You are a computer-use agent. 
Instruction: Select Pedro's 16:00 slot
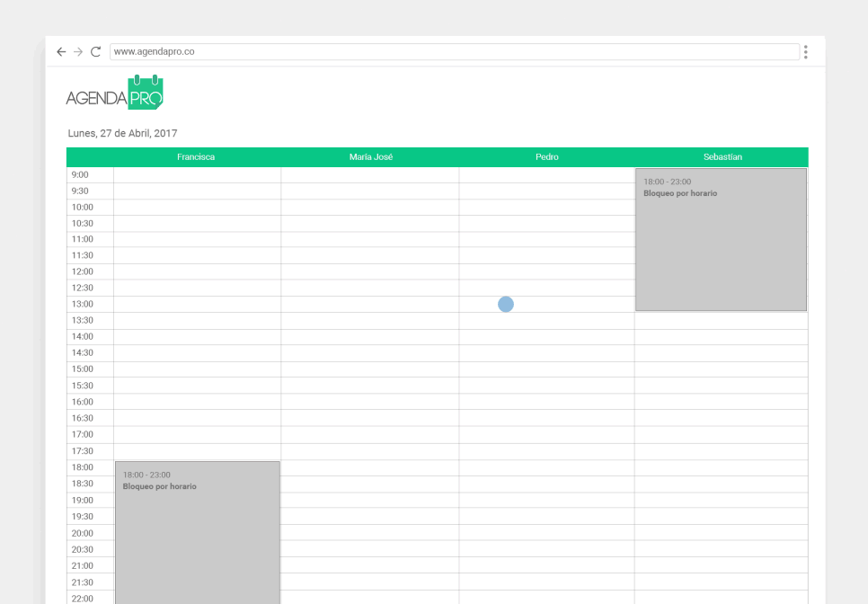coord(547,402)
